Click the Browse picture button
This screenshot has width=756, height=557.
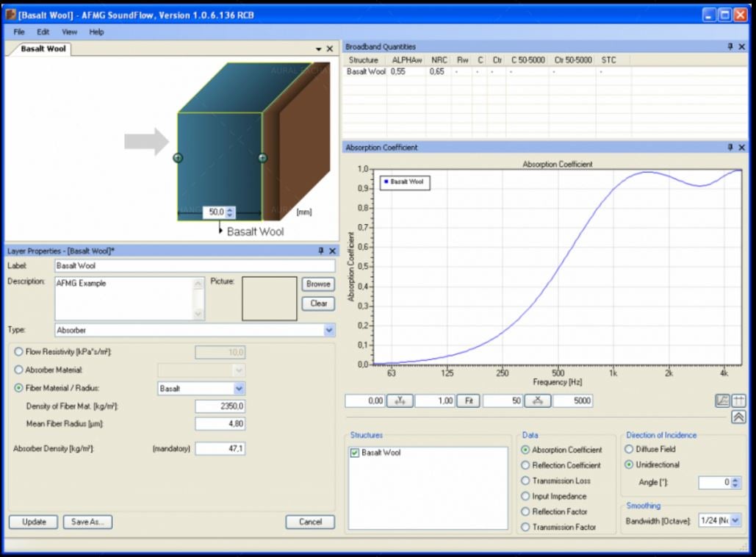tap(318, 284)
